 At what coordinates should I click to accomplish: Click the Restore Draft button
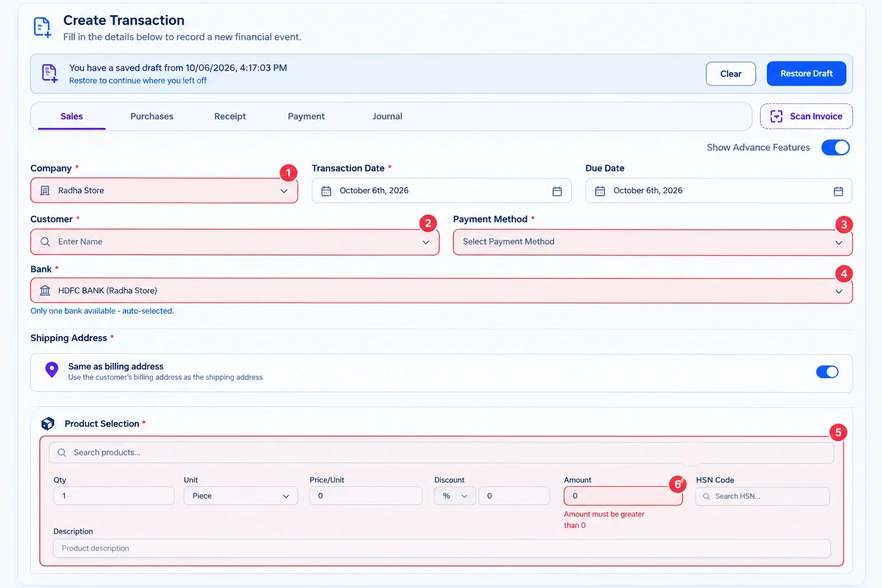click(806, 73)
